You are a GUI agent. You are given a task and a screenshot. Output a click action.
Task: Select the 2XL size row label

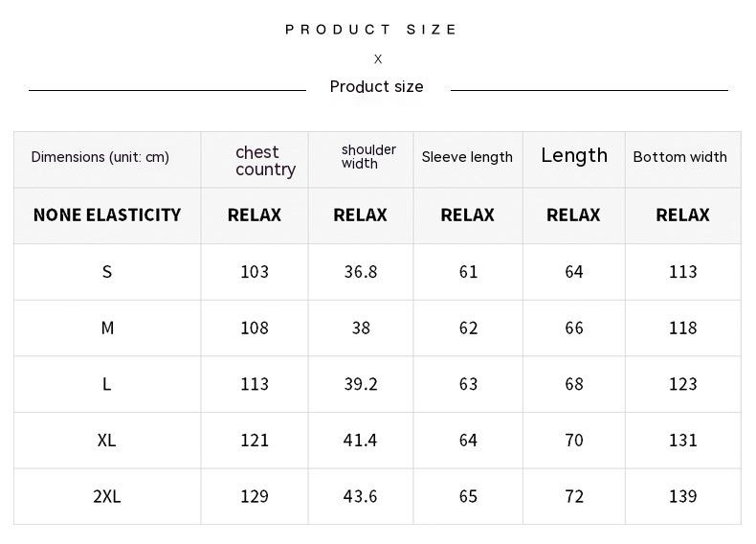[x=107, y=496]
